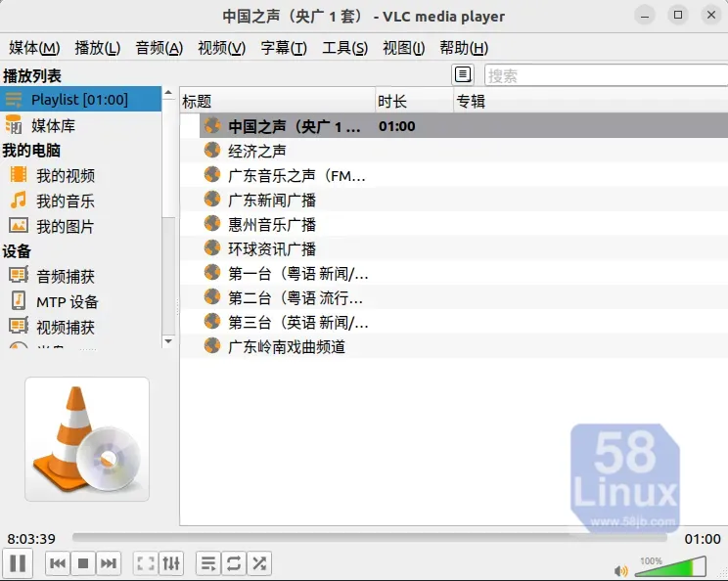This screenshot has height=581, width=728.
Task: Select the playing 中国之声 playlist row
Action: coord(464,126)
